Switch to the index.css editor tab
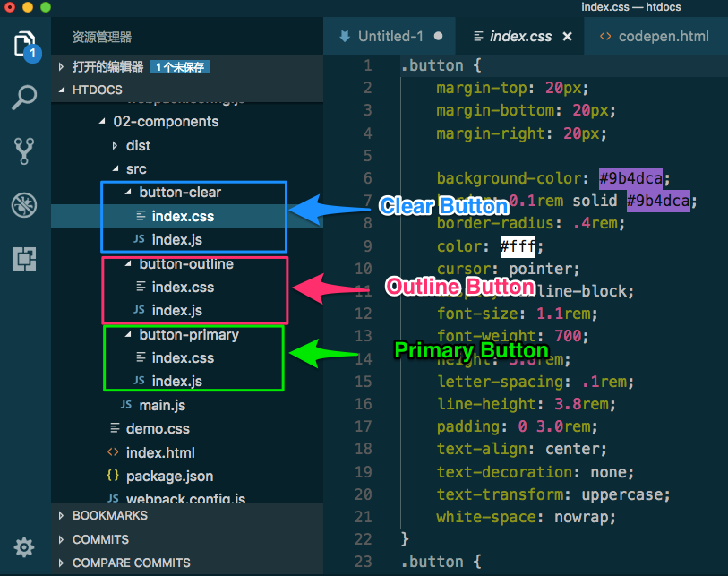728x576 pixels. (520, 36)
